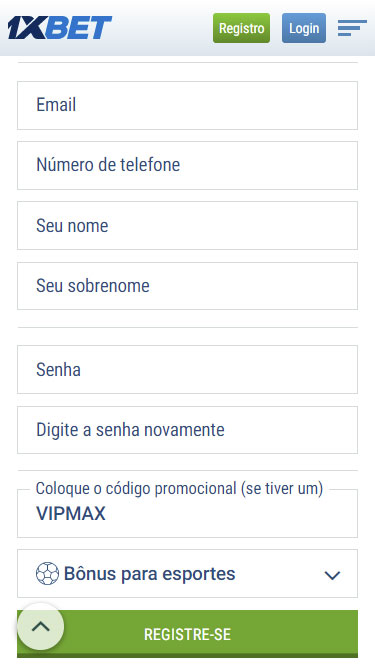Submit form with REGISTRE-SE button
The image size is (375, 667).
point(188,634)
